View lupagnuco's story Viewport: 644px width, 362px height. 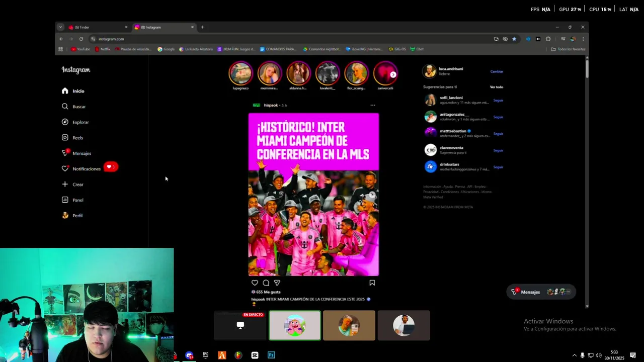(240, 73)
